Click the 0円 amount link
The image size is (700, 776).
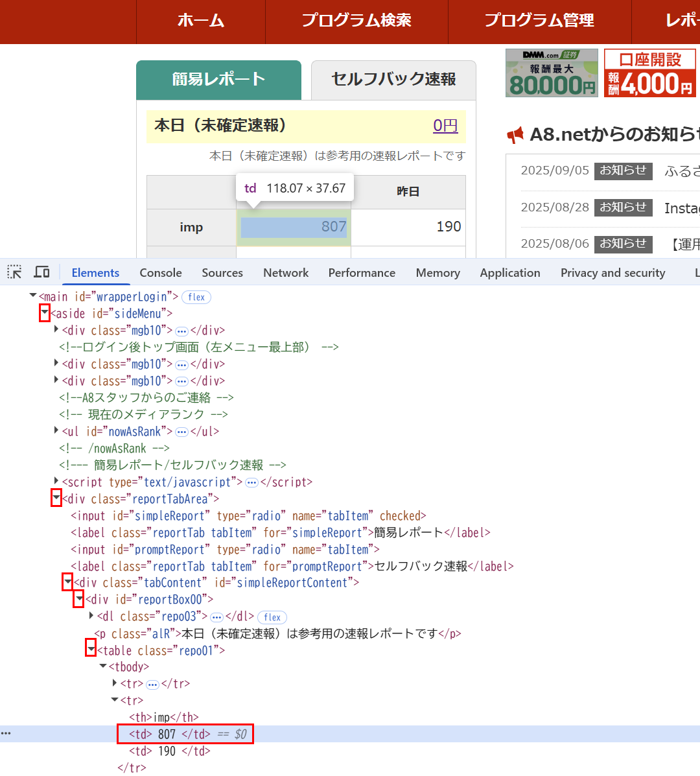tap(445, 126)
